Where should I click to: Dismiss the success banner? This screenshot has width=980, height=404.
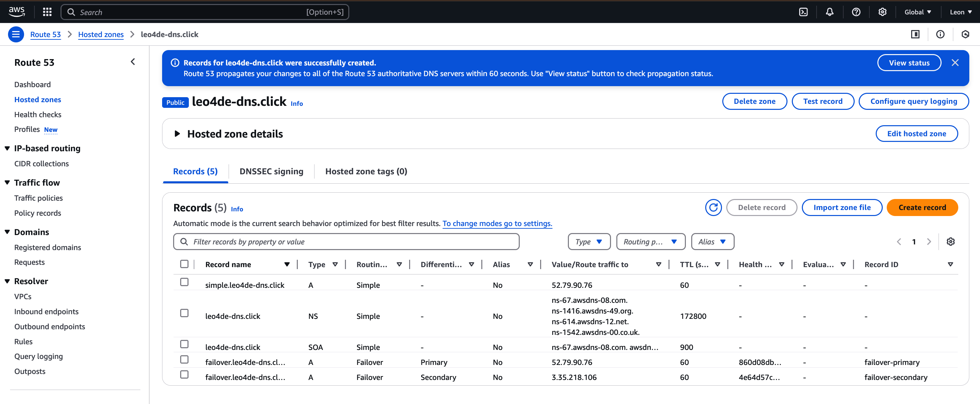point(955,63)
